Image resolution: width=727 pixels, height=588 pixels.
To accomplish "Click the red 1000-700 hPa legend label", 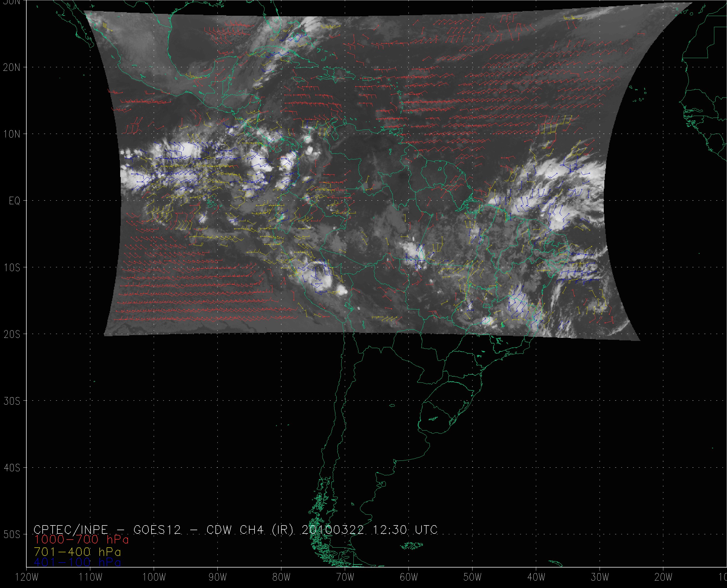I will pyautogui.click(x=81, y=539).
